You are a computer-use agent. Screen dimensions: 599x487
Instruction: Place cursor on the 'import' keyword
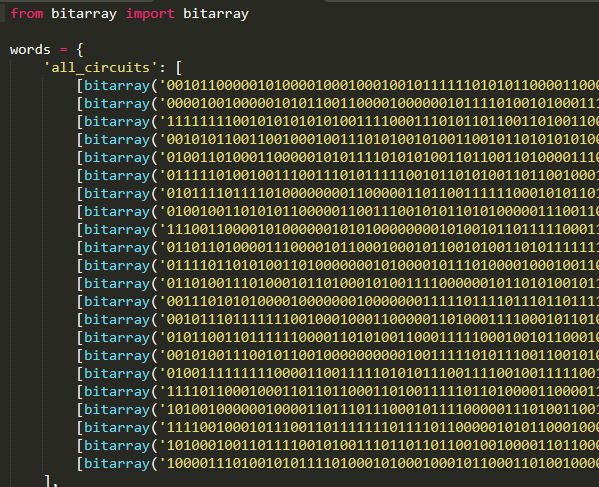[150, 14]
